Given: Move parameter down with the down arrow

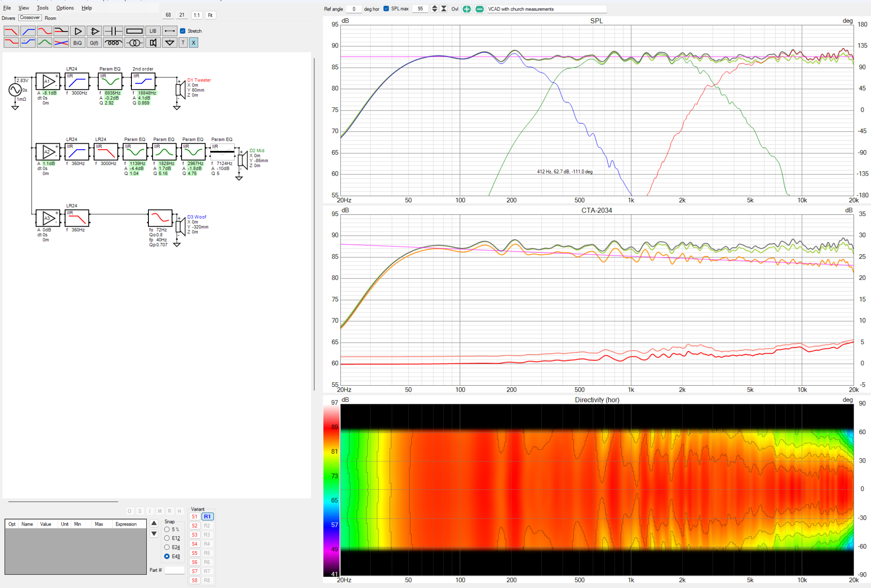Looking at the screenshot, I should (154, 534).
